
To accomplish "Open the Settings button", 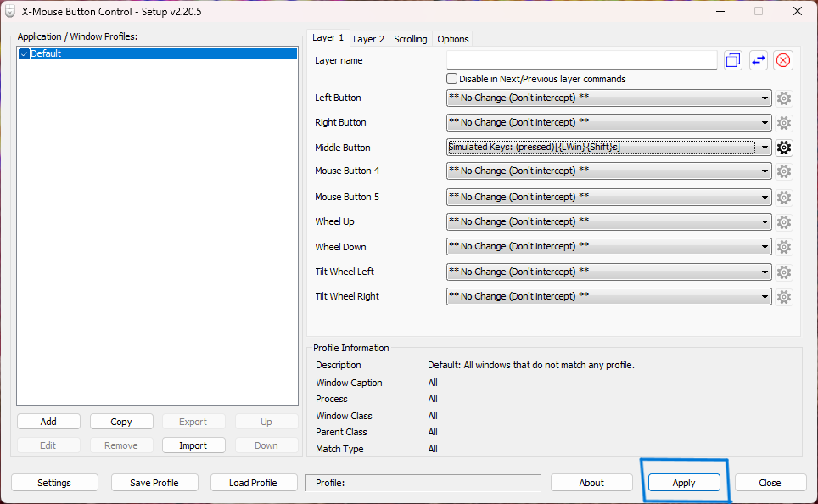I will [x=54, y=483].
